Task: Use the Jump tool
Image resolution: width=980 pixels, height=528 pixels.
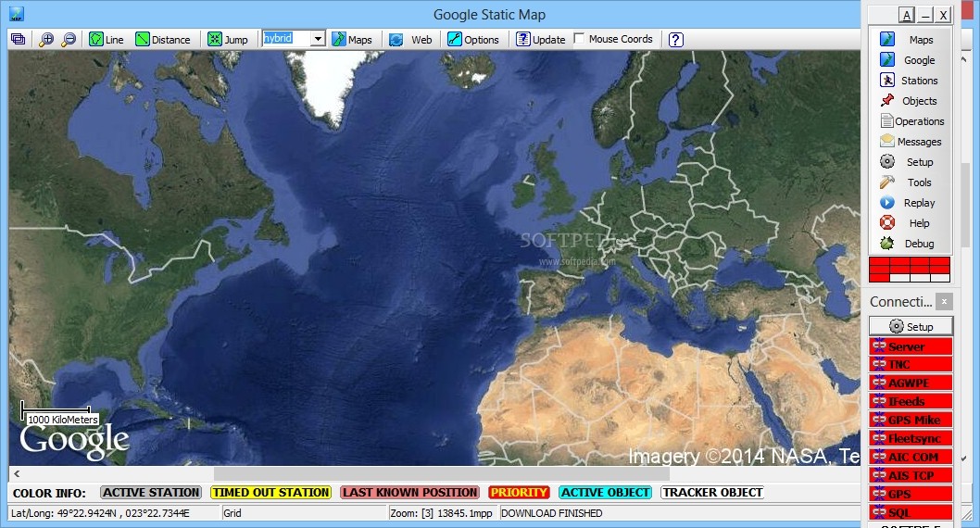Action: click(x=228, y=39)
